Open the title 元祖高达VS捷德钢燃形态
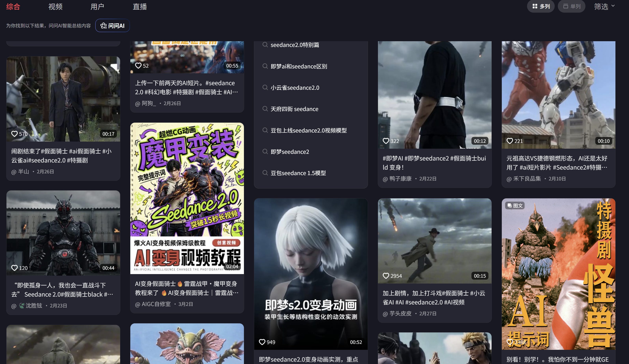Screen dimensions: 629x364 [x=557, y=162]
